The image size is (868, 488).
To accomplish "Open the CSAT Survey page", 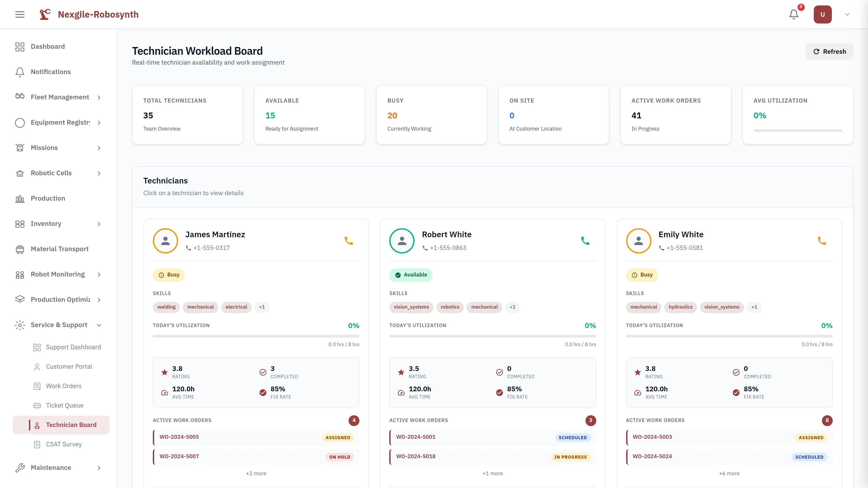I will 64,444.
